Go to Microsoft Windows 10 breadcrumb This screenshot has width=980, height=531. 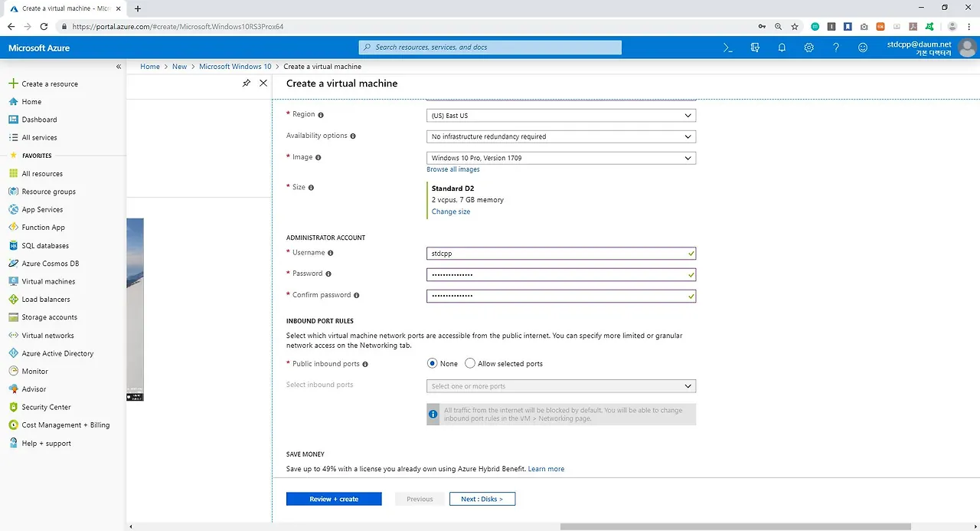point(235,67)
